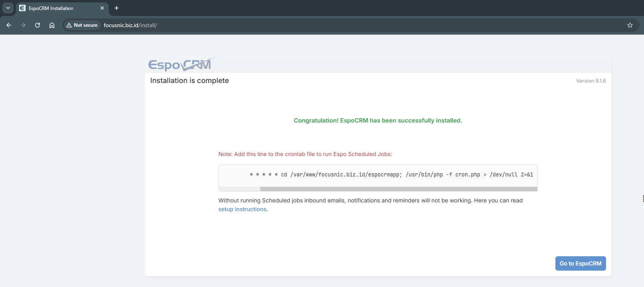Screen dimensions: 644x287
Task: Click the Version 9.1.8 label
Action: click(x=590, y=81)
